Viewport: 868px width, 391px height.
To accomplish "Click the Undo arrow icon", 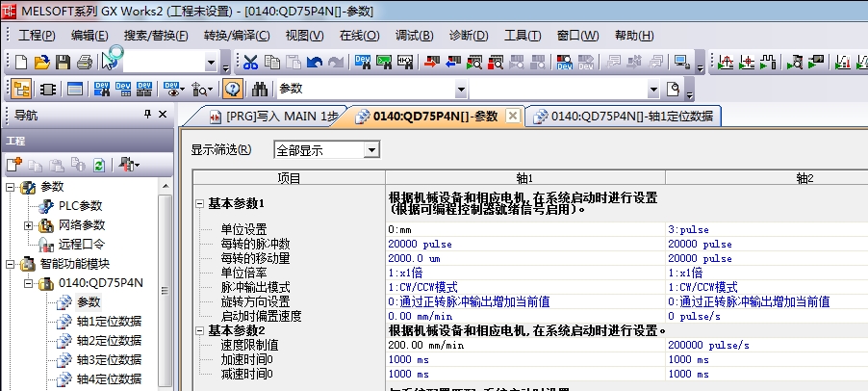I will click(315, 63).
